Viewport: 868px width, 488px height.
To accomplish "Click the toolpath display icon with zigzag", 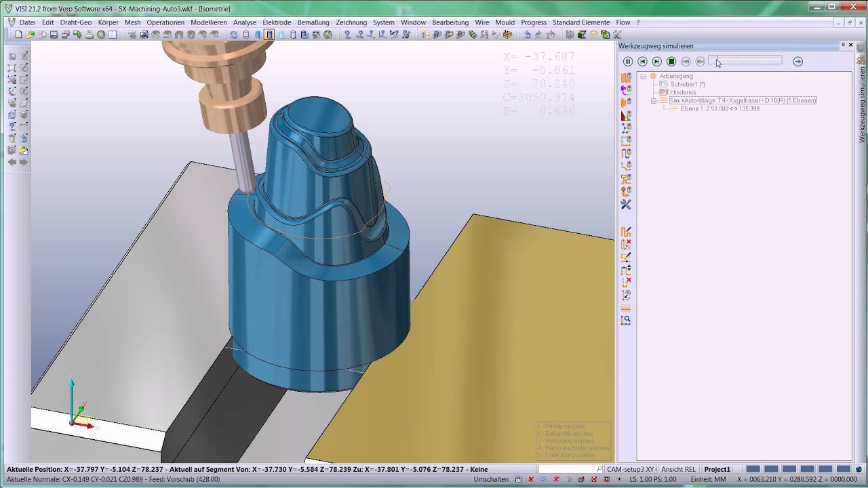I will (x=626, y=77).
